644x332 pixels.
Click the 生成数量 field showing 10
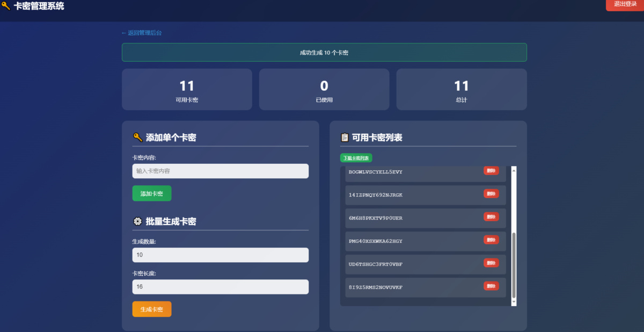point(220,255)
